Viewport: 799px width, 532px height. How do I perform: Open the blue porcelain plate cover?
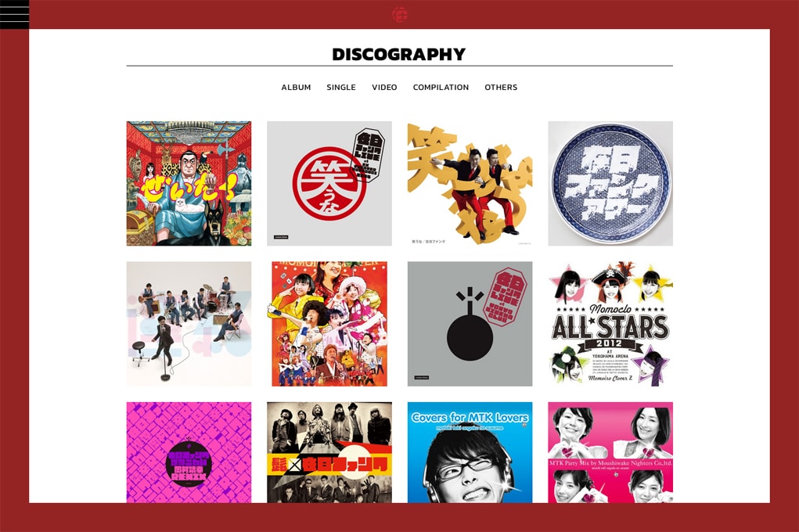pos(610,183)
